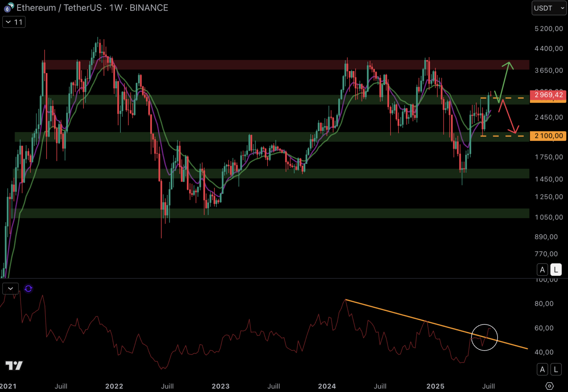The width and height of the screenshot is (568, 392).
Task: Toggle auto scale A on price pane
Action: tap(542, 270)
